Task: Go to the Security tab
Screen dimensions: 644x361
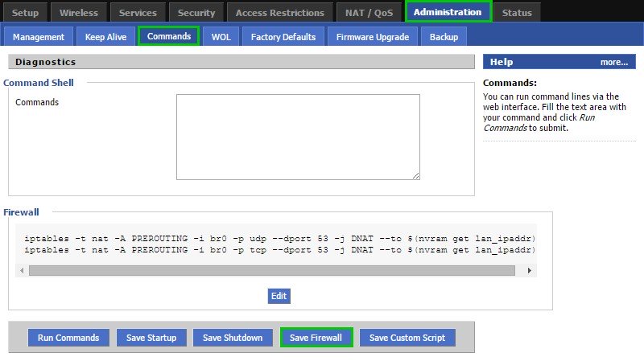Action: tap(196, 12)
